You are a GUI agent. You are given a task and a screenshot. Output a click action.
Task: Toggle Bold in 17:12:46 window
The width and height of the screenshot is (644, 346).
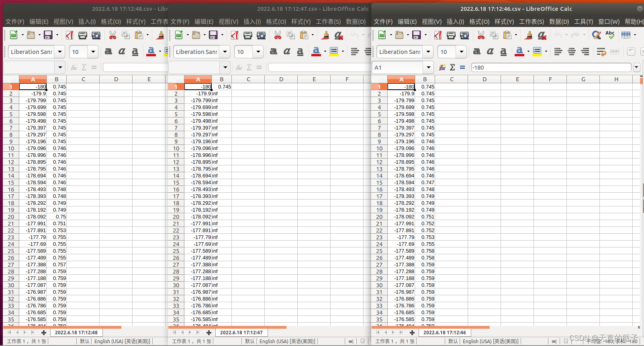tap(477, 51)
